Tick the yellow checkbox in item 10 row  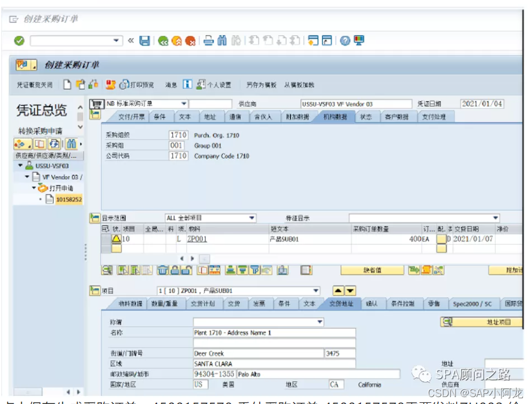pos(441,239)
